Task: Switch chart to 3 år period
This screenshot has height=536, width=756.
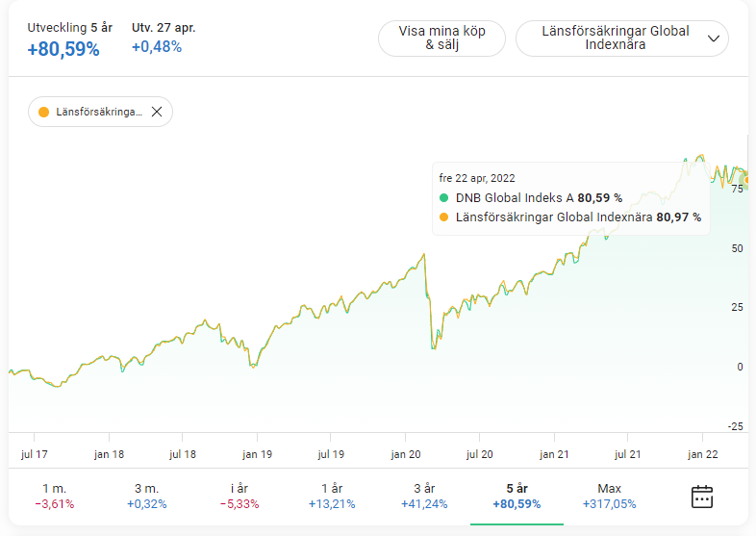Action: [x=424, y=496]
